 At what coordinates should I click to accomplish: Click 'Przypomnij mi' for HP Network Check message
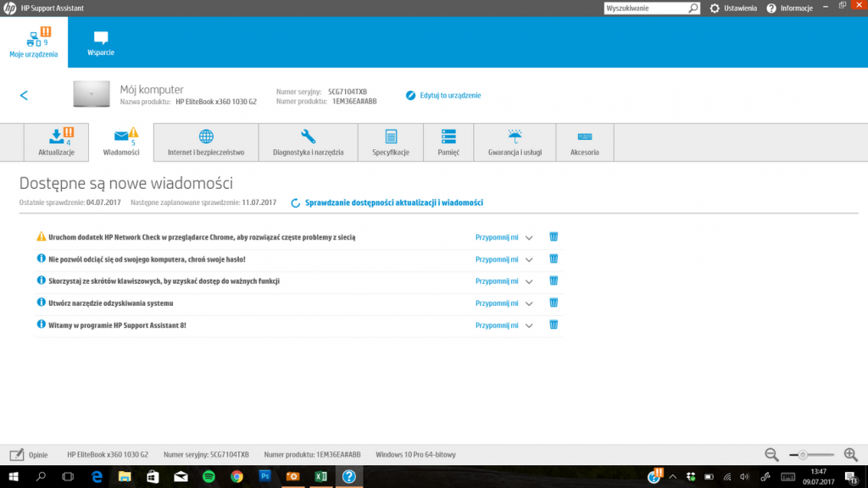[x=496, y=237]
